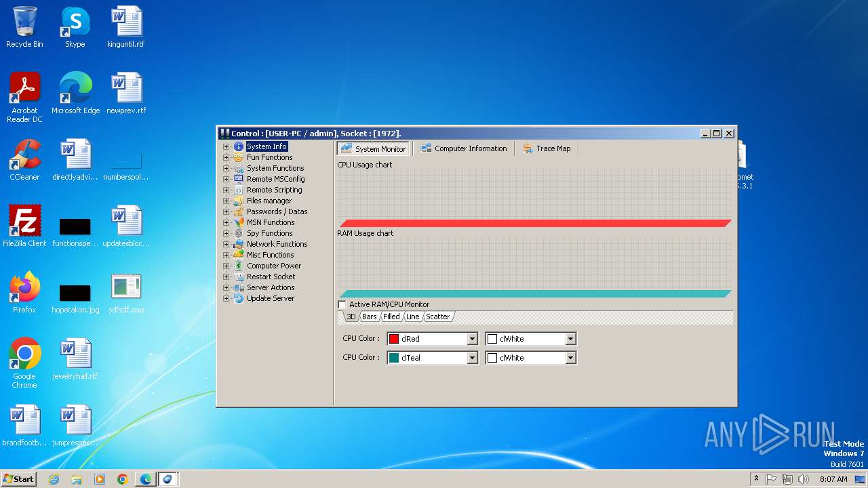Expand the Fun Functions tree node
The width and height of the screenshot is (868, 488).
226,157
